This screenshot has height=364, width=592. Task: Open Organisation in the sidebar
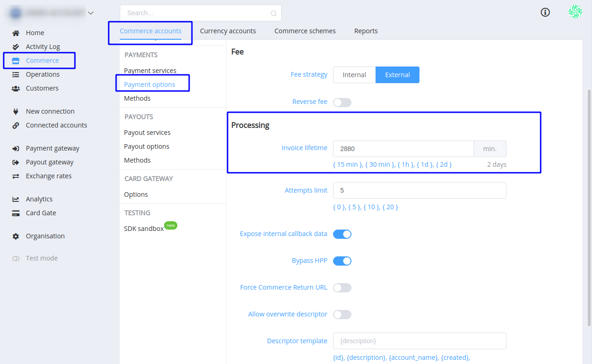pos(45,236)
